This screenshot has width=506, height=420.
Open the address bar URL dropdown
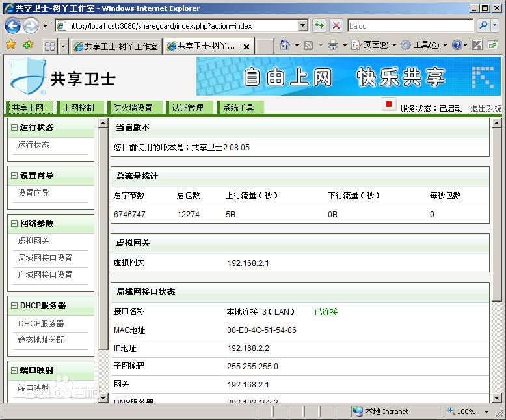pos(303,25)
